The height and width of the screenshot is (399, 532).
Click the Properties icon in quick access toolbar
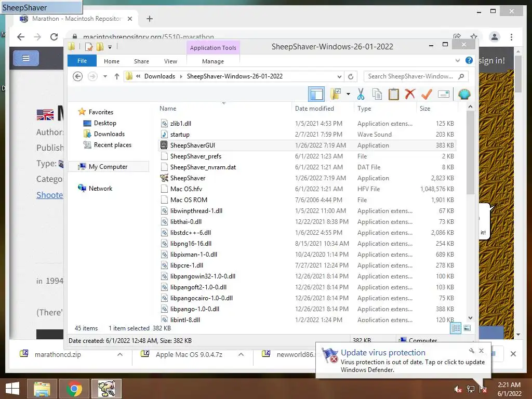pyautogui.click(x=89, y=47)
